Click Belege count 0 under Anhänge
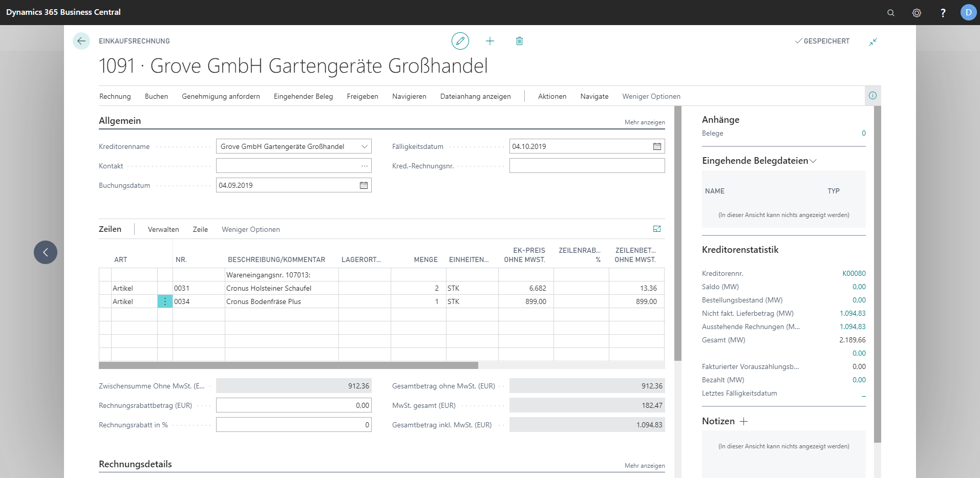980x478 pixels. coord(863,133)
